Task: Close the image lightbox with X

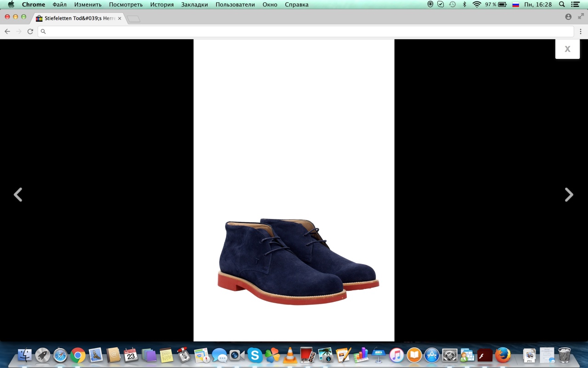Action: pos(567,49)
